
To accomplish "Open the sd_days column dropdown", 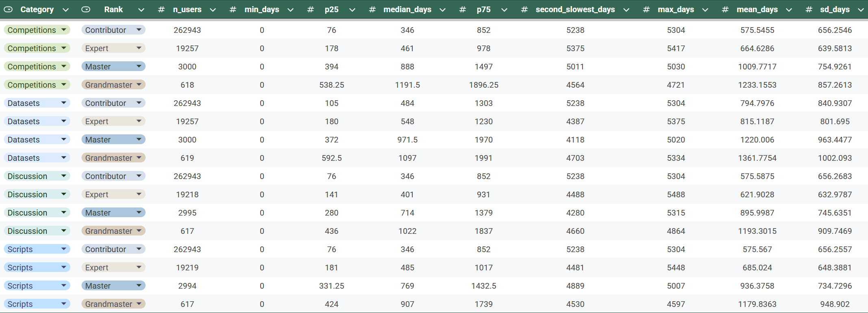I will click(x=861, y=10).
